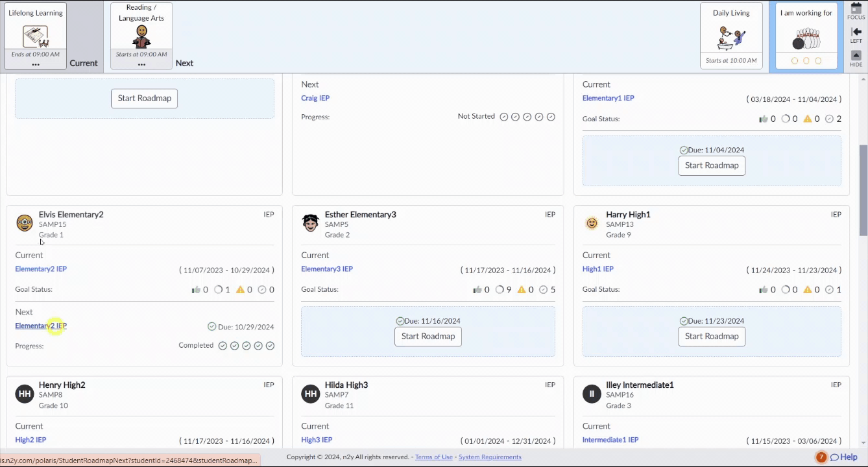868x467 pixels.
Task: Click last progress circle for Craig IEP
Action: pyautogui.click(x=551, y=117)
